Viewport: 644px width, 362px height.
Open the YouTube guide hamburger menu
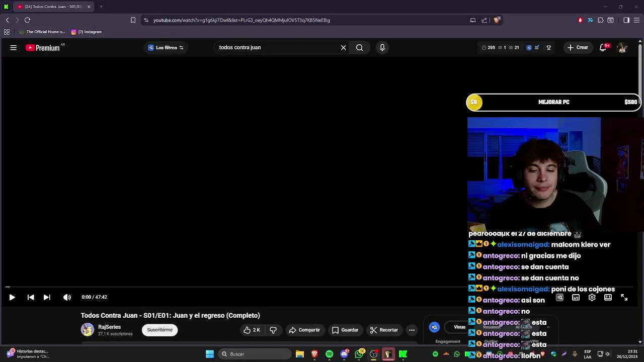point(14,48)
